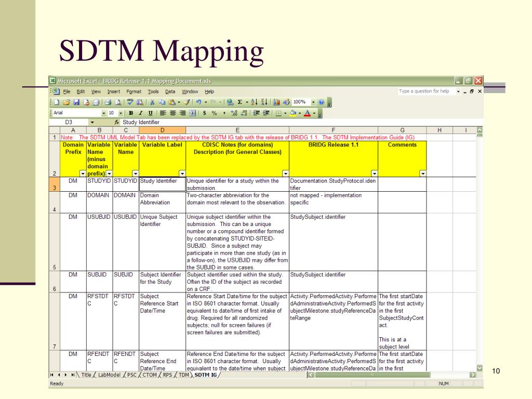Click the Save icon

pos(76,102)
